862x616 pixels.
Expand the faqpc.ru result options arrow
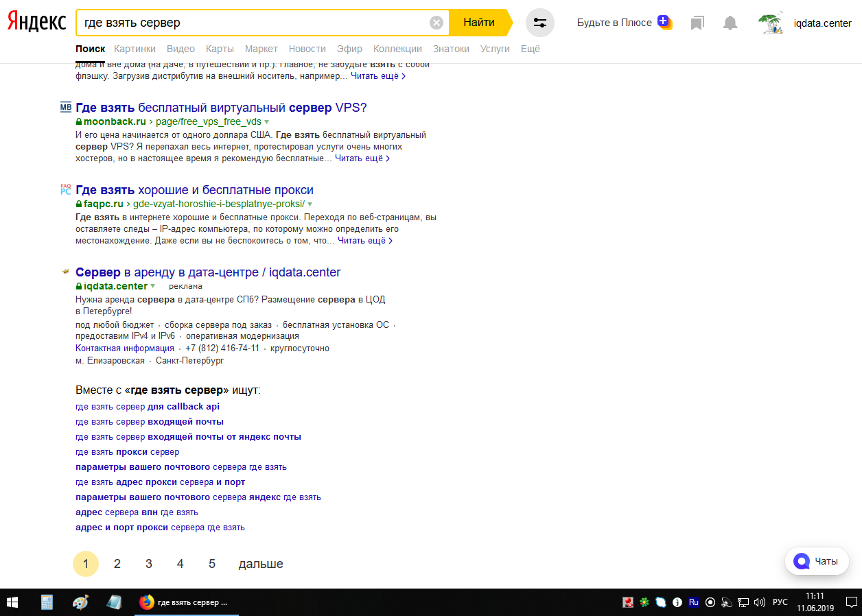pyautogui.click(x=310, y=204)
